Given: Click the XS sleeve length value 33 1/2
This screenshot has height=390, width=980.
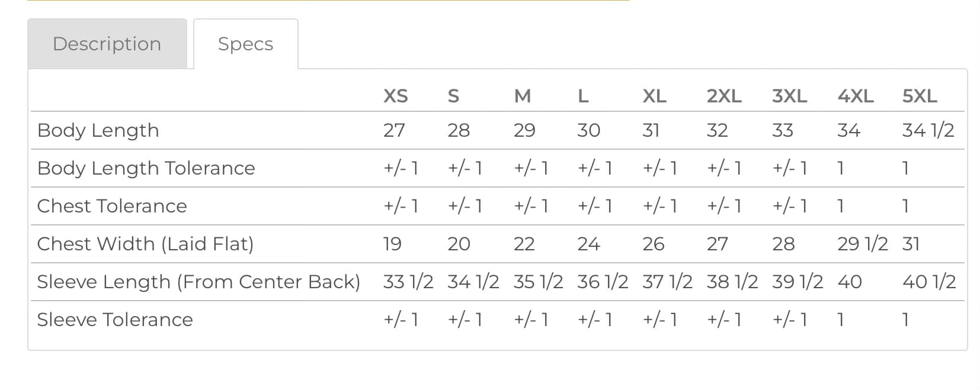Looking at the screenshot, I should pyautogui.click(x=408, y=282).
